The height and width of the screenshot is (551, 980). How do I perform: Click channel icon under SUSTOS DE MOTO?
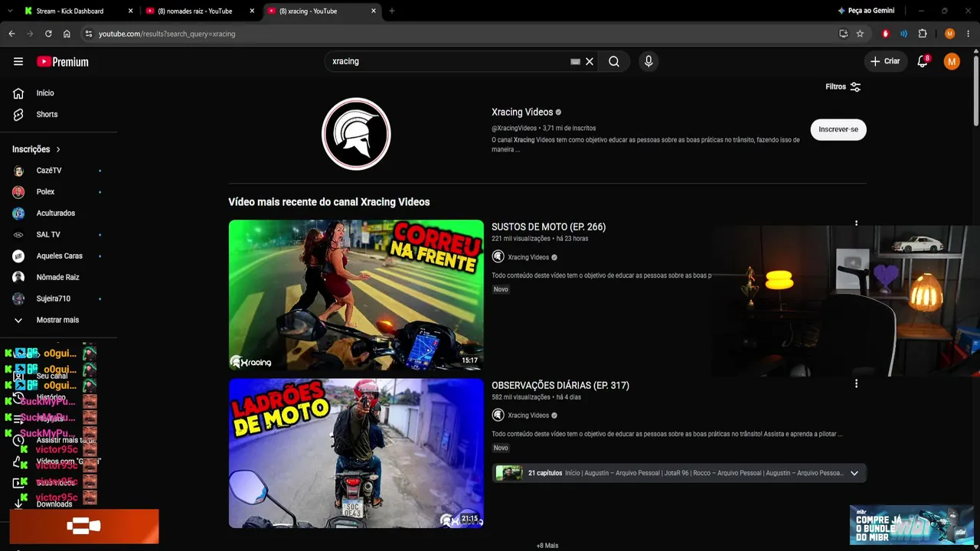tap(498, 257)
